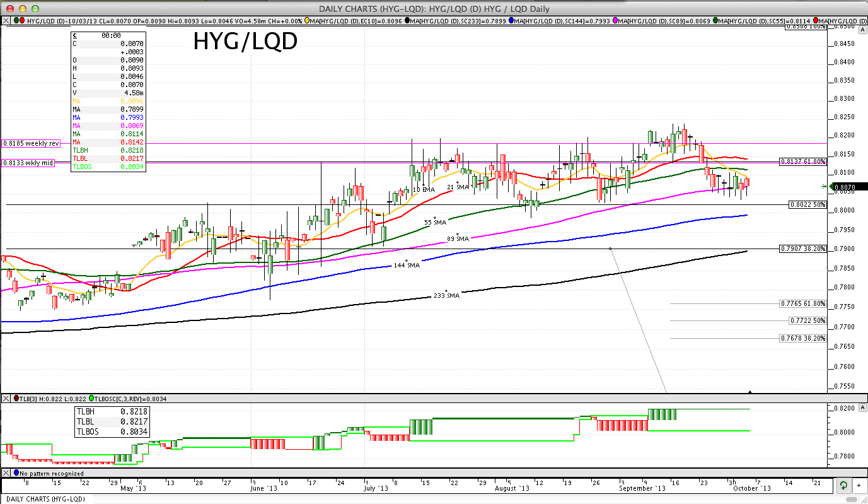Image resolution: width=868 pixels, height=504 pixels.
Task: Click the '0.7907 38.20%' Fibonacci label
Action: (802, 249)
